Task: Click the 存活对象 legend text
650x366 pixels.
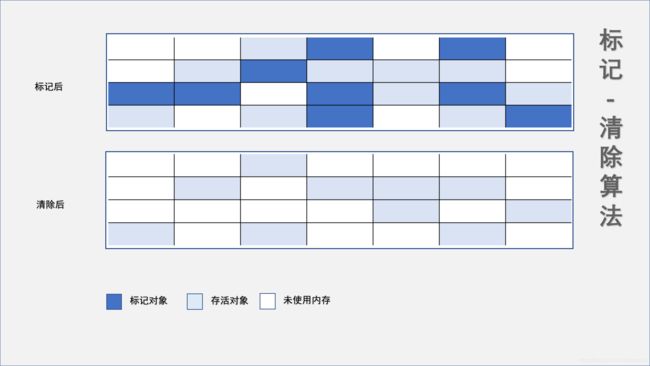Action: pos(229,301)
